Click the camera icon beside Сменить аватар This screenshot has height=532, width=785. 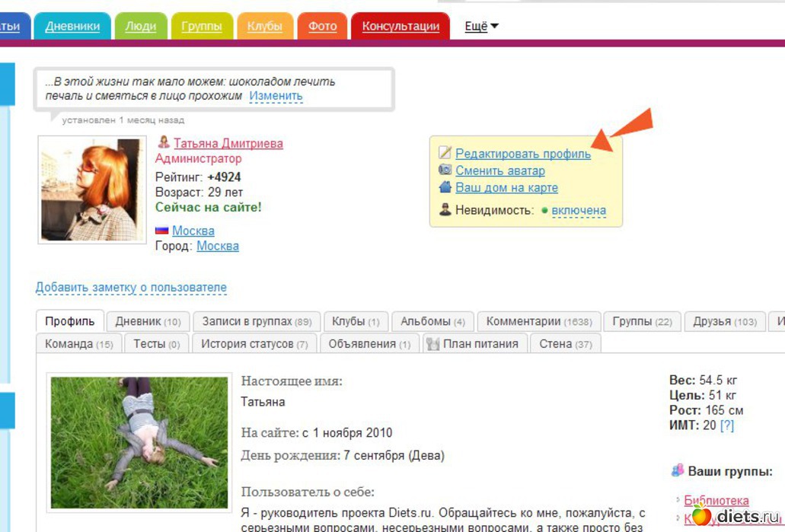click(x=445, y=170)
